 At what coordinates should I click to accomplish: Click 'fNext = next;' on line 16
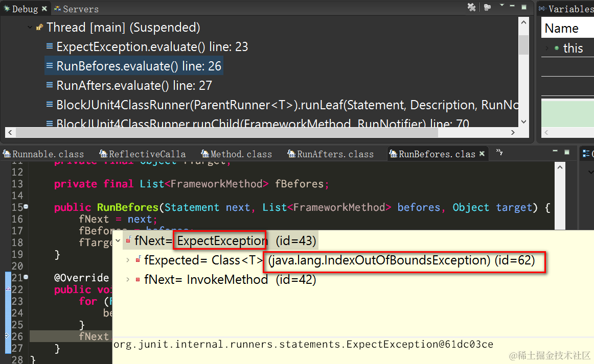click(118, 219)
